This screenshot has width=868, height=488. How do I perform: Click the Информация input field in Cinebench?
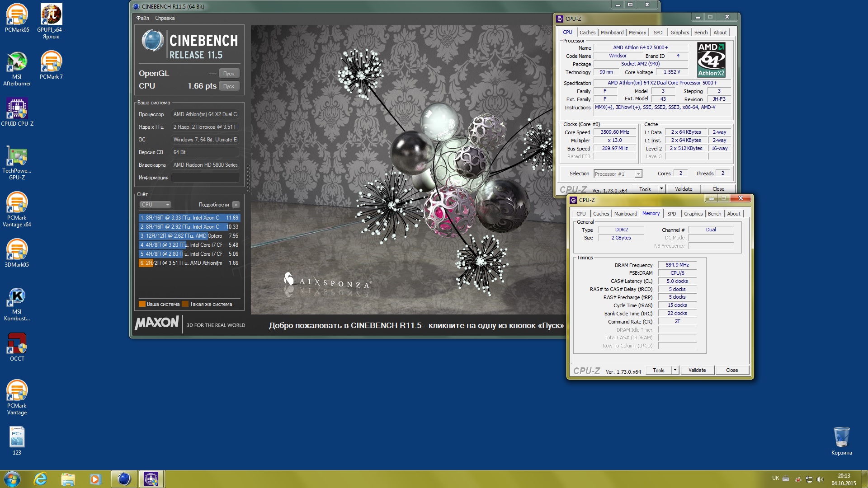205,178
